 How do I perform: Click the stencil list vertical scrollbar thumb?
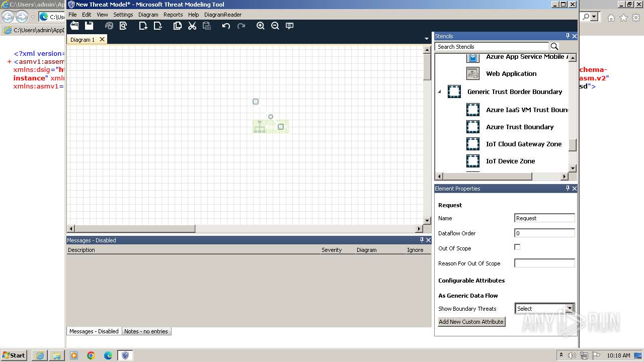[x=573, y=145]
